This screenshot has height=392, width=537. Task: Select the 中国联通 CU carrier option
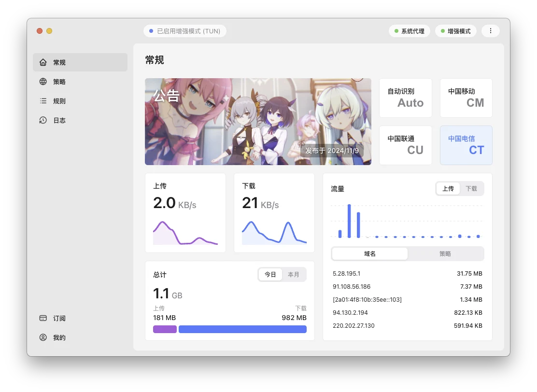406,145
